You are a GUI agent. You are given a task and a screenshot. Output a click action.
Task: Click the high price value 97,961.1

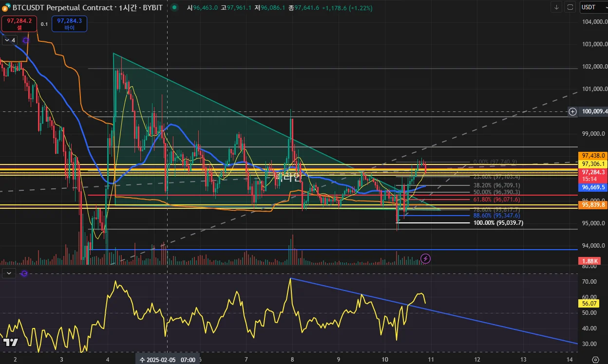239,7
